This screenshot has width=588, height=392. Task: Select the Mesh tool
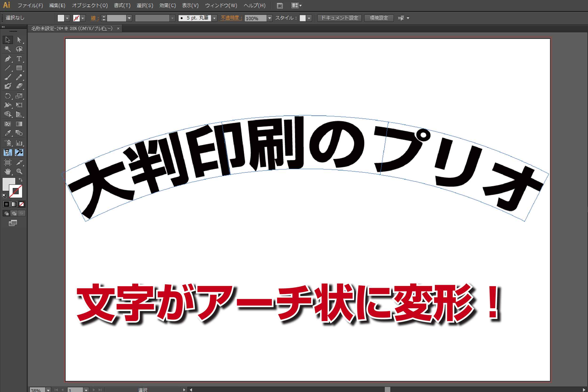(8, 124)
